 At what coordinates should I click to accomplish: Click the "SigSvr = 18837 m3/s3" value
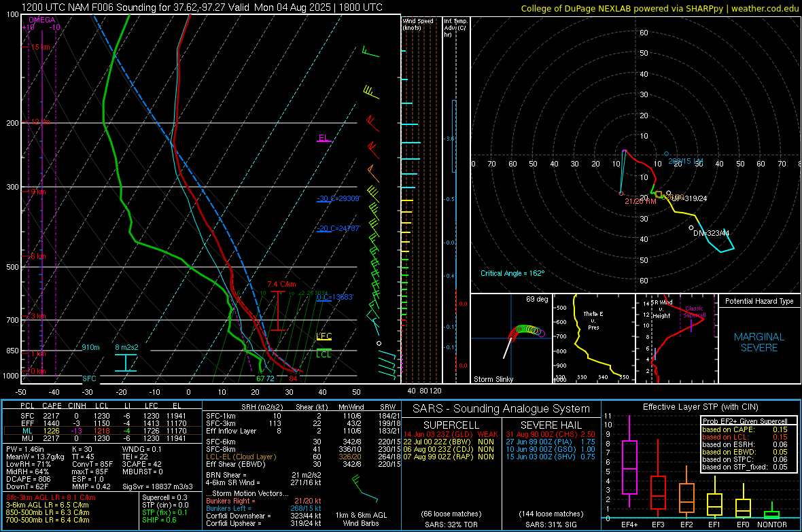click(158, 486)
